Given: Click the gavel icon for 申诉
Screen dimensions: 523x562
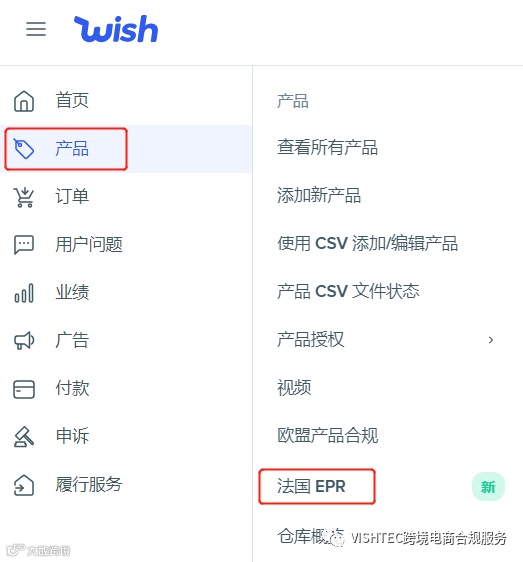Looking at the screenshot, I should click(24, 437).
